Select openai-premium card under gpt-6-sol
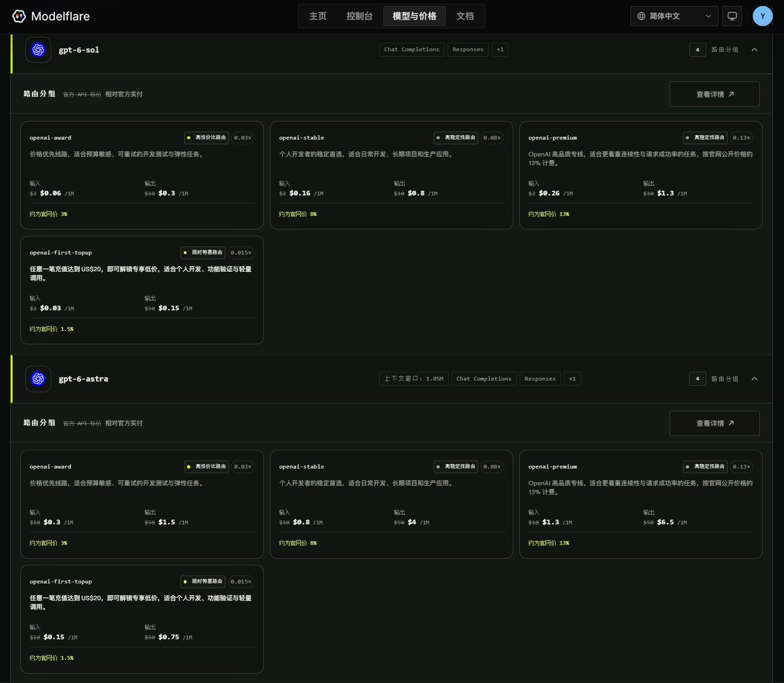Image resolution: width=784 pixels, height=683 pixels. click(641, 175)
